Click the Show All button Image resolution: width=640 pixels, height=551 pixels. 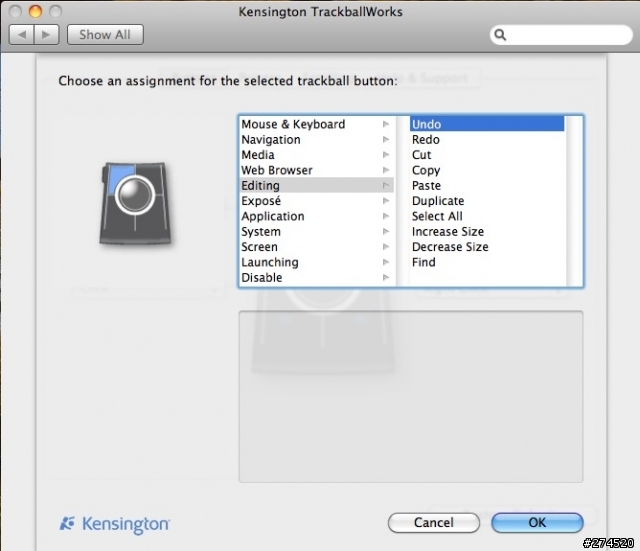click(105, 35)
